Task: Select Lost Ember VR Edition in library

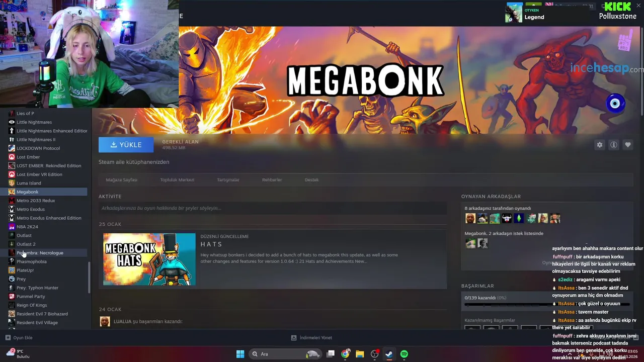Action: tap(39, 174)
